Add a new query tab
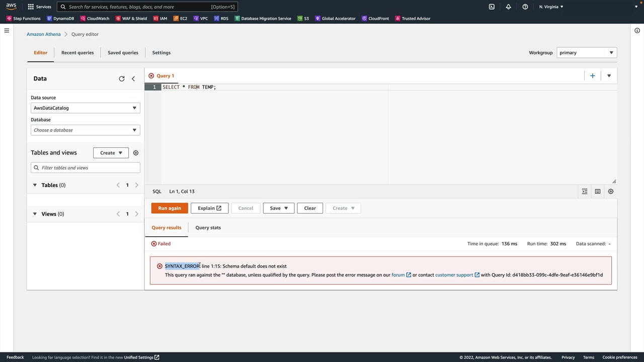 tap(593, 76)
